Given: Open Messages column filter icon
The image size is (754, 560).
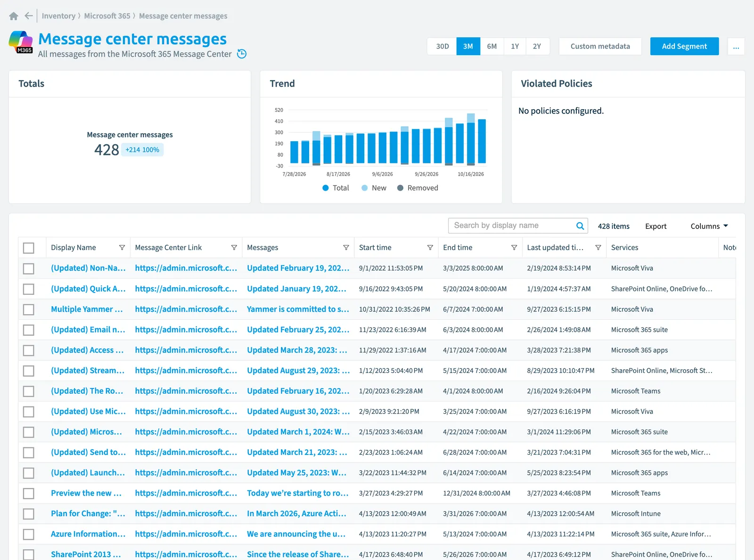Looking at the screenshot, I should coord(346,248).
